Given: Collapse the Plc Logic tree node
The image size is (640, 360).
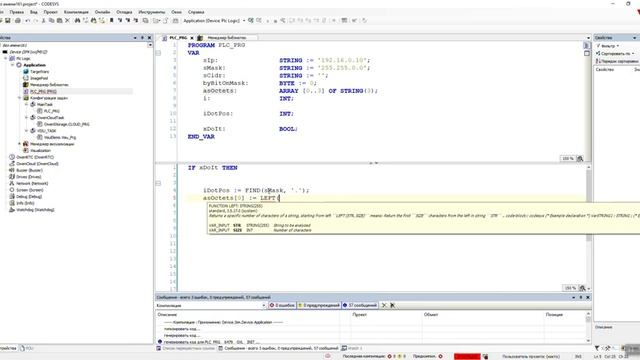Looking at the screenshot, I should coord(6,58).
